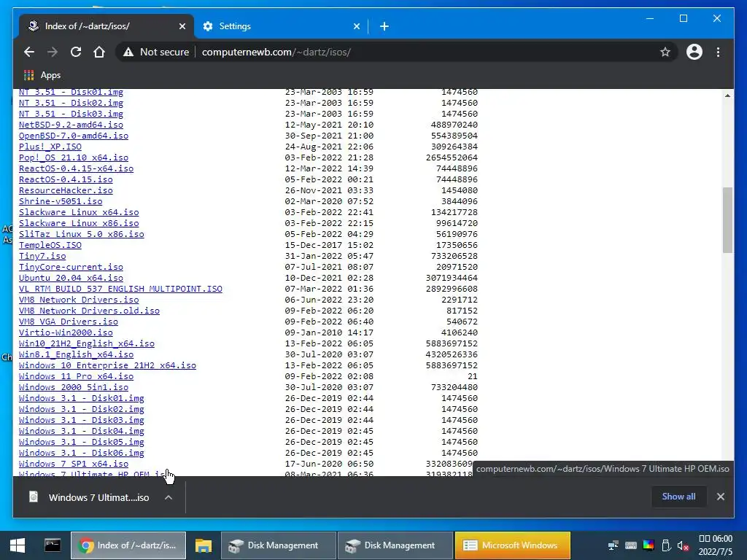Viewport: 747px width, 560px height.
Task: Click ReactOS-0.4.15-x64.iso link
Action: point(76,168)
